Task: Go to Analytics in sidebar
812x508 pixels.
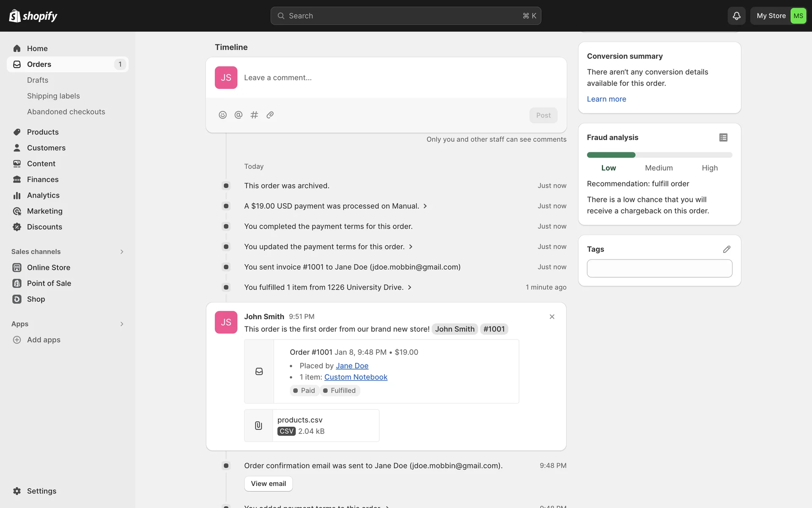Action: tap(43, 195)
